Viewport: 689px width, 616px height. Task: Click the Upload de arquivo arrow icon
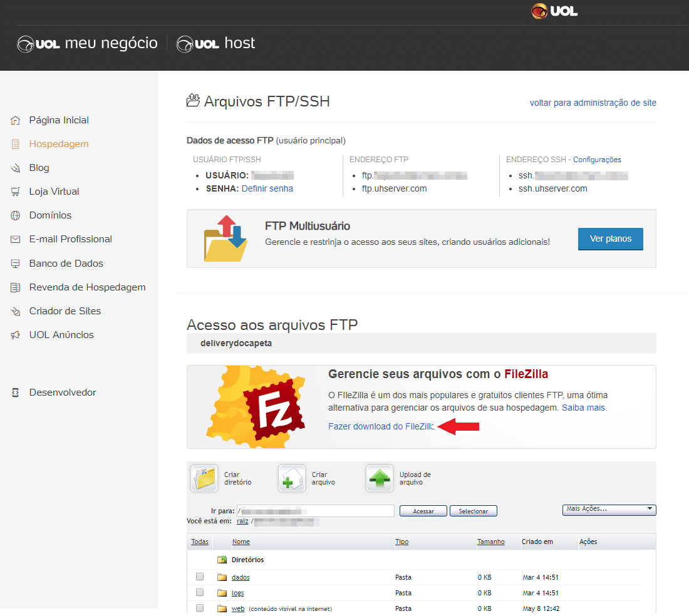[x=380, y=478]
